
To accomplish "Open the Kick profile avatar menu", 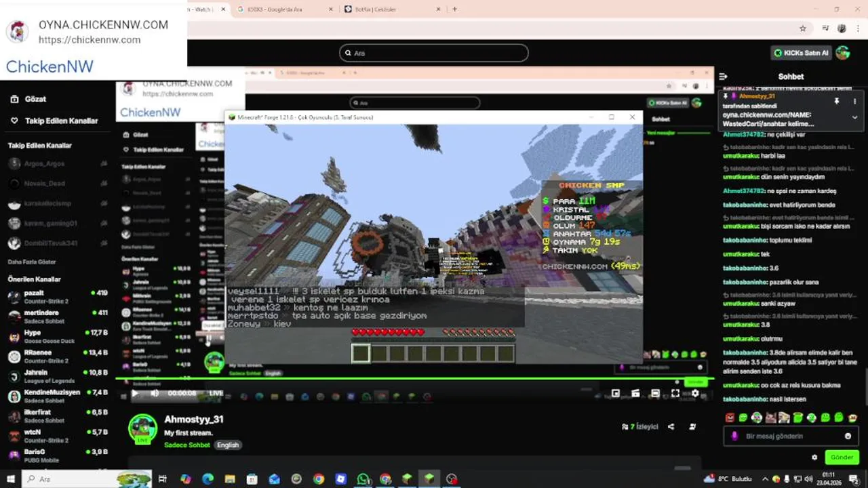I will (843, 53).
